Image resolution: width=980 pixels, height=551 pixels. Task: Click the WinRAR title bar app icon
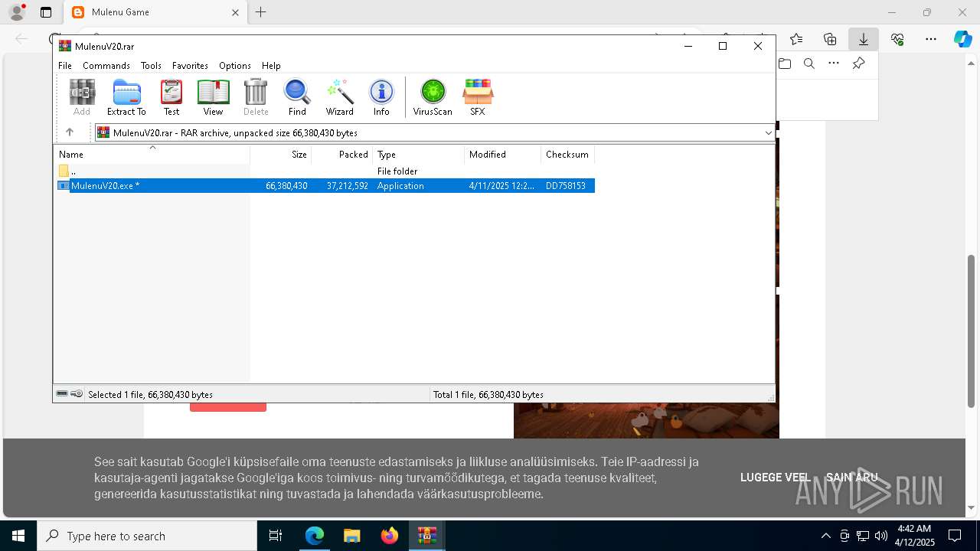[65, 46]
